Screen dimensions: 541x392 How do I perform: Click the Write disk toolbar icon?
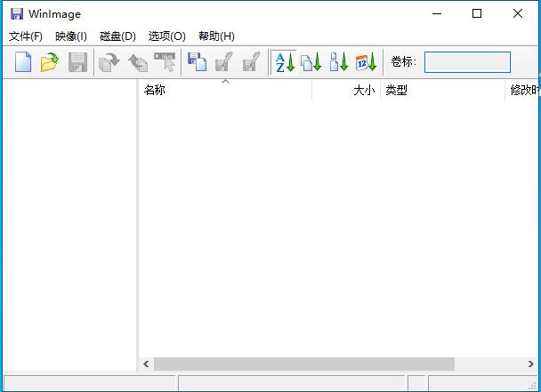[137, 62]
